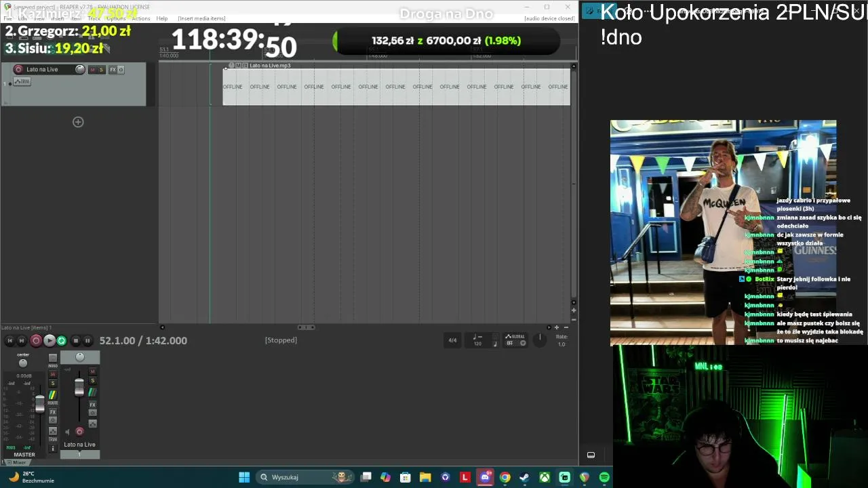Open Microsoft Store from taskbar
The height and width of the screenshot is (488, 868).
point(406,477)
